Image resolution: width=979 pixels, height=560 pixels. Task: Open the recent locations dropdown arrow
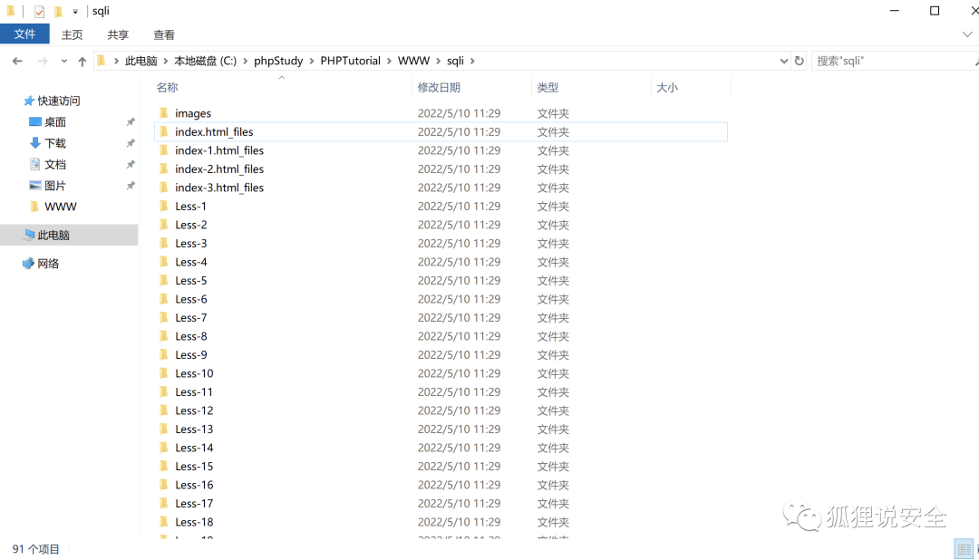point(63,62)
